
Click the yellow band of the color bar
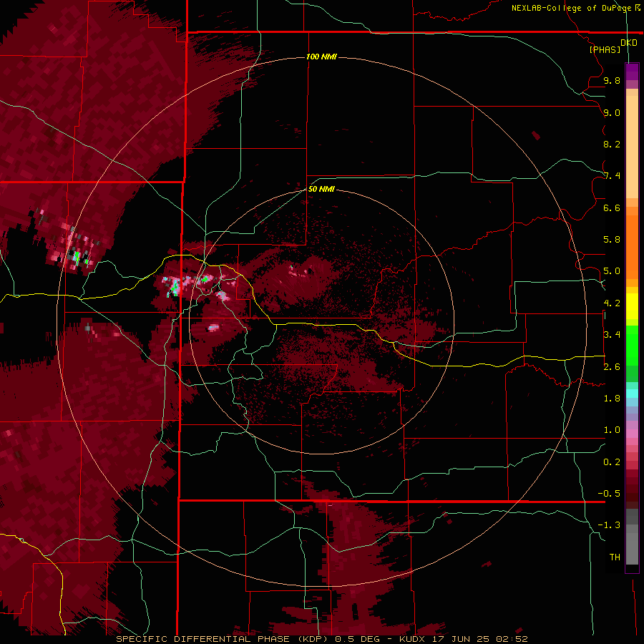click(x=632, y=306)
